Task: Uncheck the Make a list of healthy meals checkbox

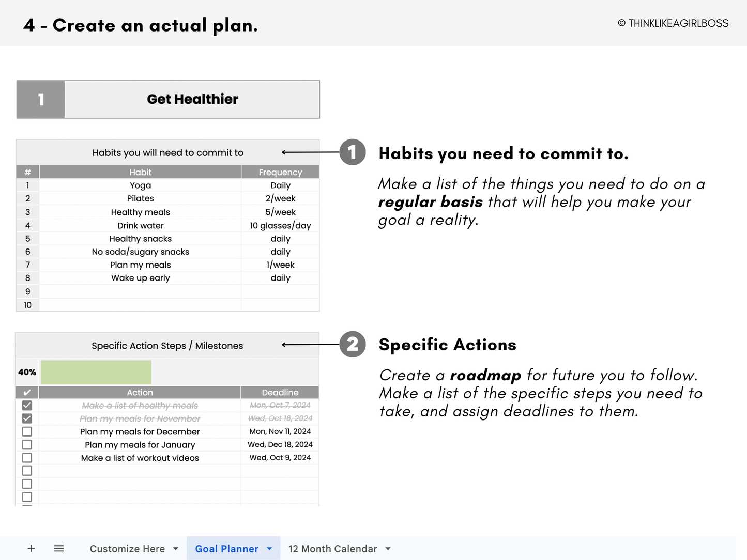Action: tap(27, 405)
